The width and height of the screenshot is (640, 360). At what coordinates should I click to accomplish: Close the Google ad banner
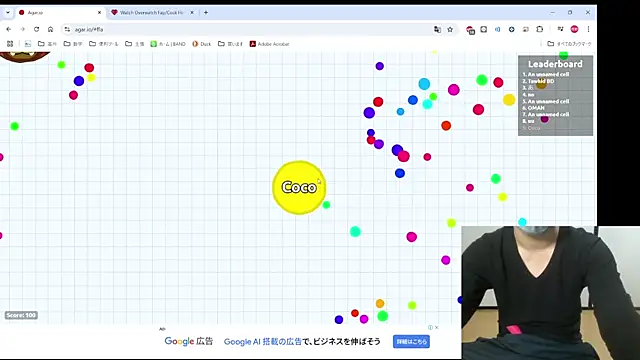point(437,327)
